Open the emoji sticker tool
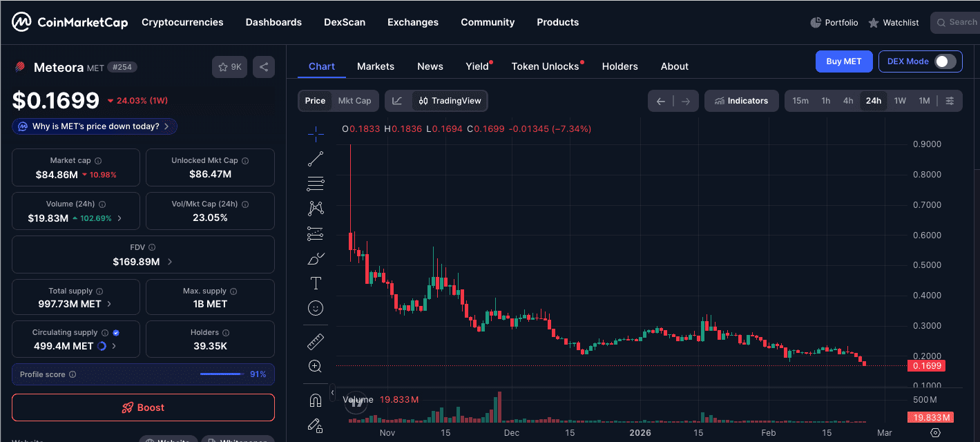The image size is (980, 442). 316,308
